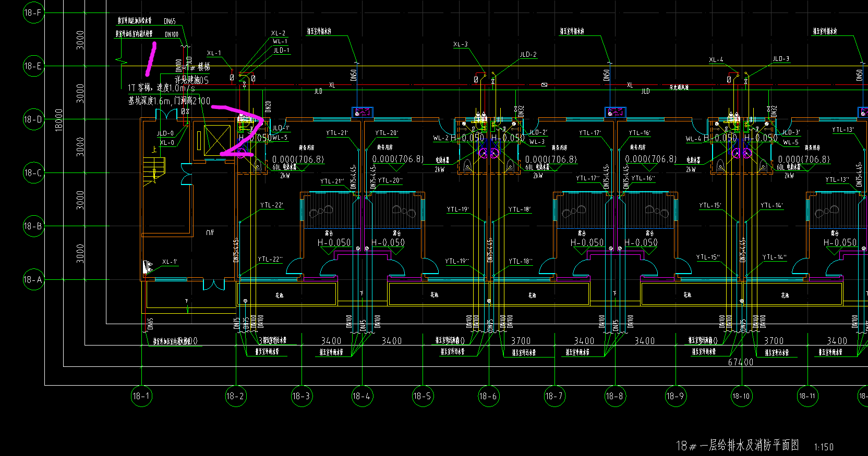Viewport: 868px width, 456px height.
Task: Pick grid axis bubble 18-1
Action: point(141,396)
